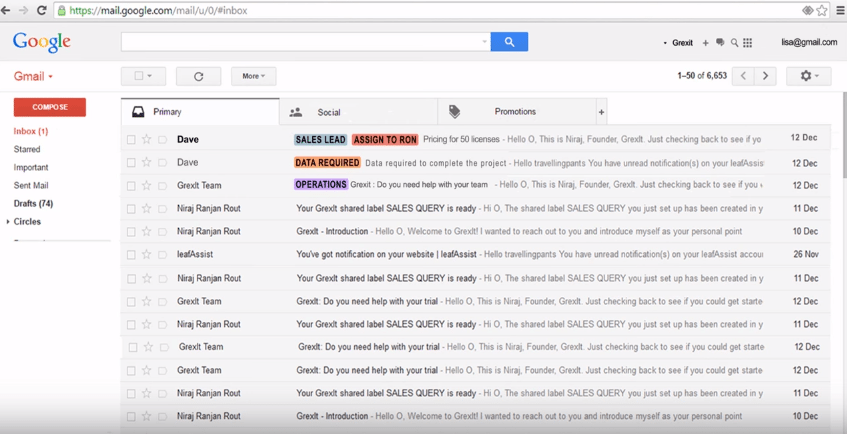847x434 pixels.
Task: Click the lisa@gmail.com account name
Action: click(x=809, y=42)
